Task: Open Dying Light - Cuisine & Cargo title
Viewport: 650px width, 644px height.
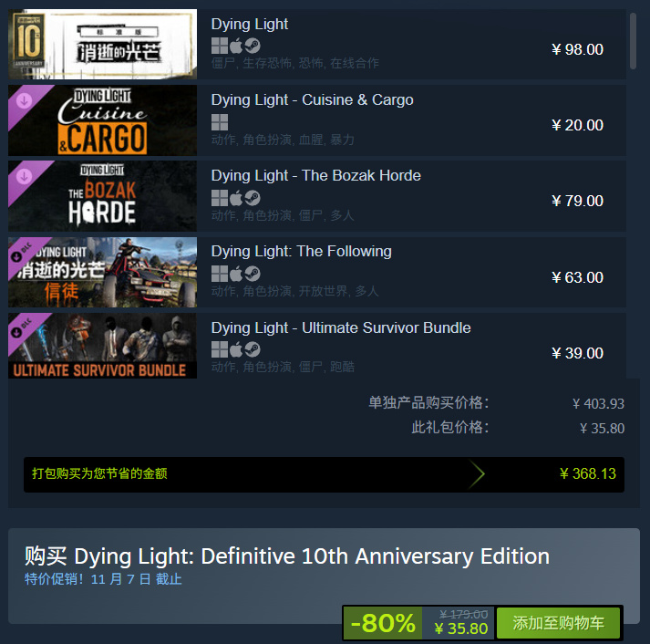Action: point(312,100)
